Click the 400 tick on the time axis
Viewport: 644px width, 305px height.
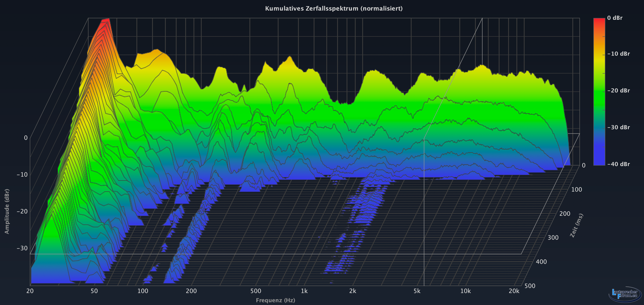(541, 262)
